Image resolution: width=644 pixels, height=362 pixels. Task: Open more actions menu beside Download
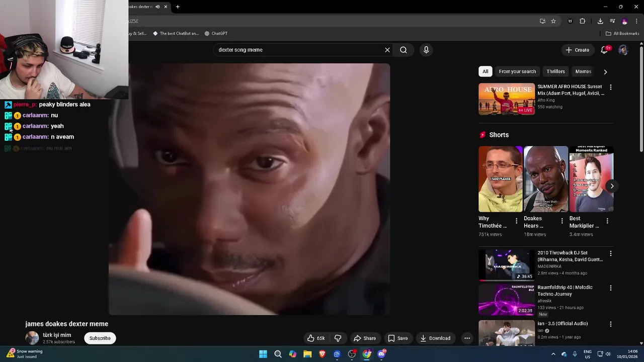tap(467, 338)
